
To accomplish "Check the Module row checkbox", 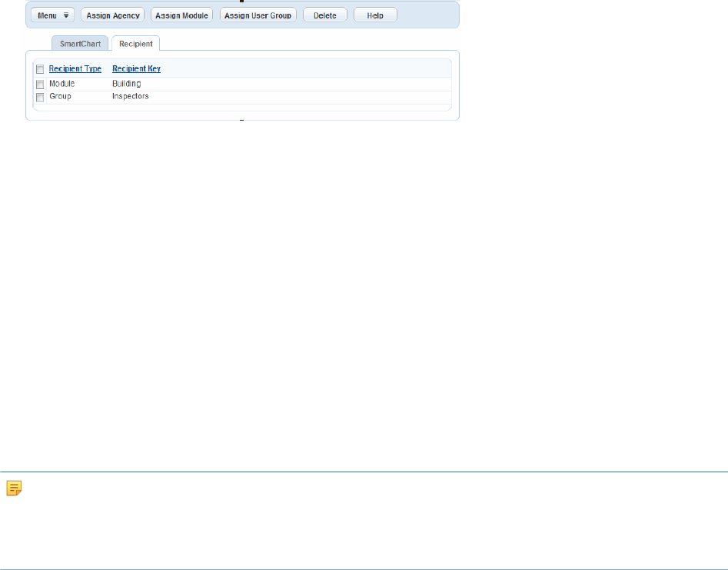I will click(40, 85).
